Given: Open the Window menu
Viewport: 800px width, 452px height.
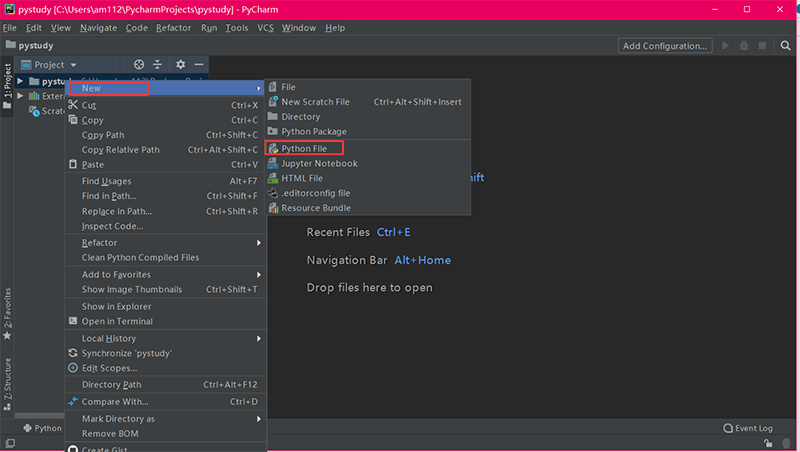Looking at the screenshot, I should 299,28.
